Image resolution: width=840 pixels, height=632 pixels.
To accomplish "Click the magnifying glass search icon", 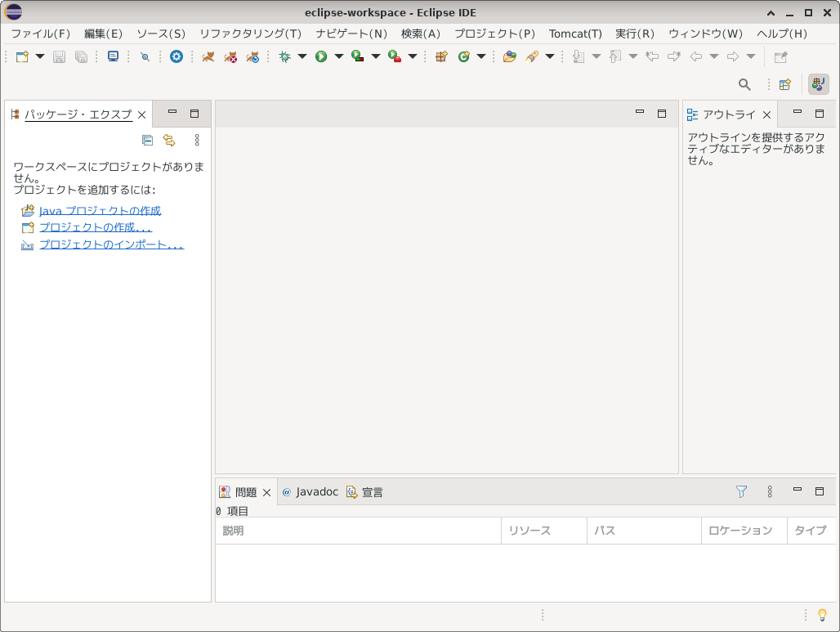I will coord(744,84).
